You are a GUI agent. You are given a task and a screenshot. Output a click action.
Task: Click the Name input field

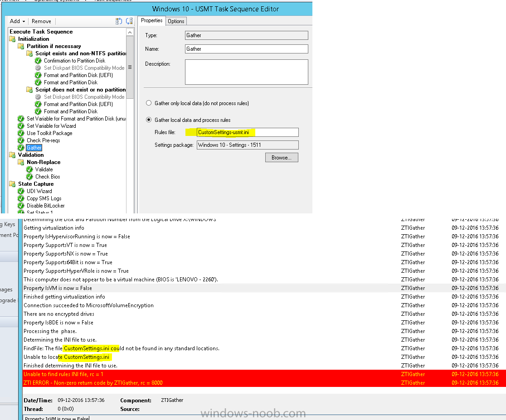pyautogui.click(x=247, y=49)
